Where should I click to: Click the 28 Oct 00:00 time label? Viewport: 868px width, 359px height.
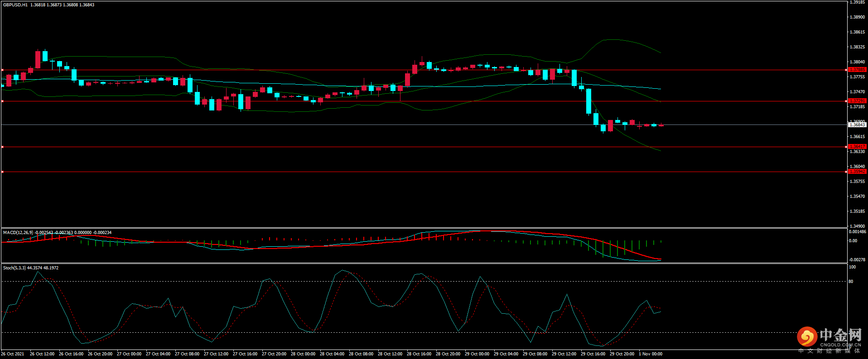click(x=303, y=354)
